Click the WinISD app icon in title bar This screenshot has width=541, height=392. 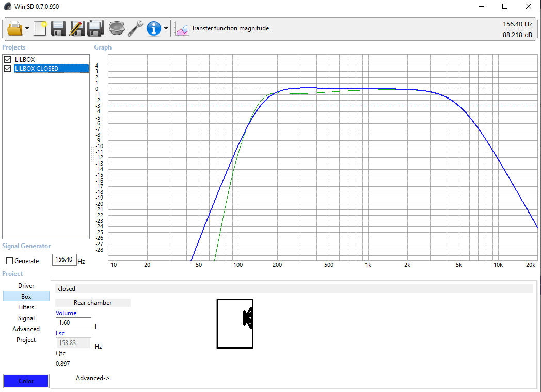point(7,6)
